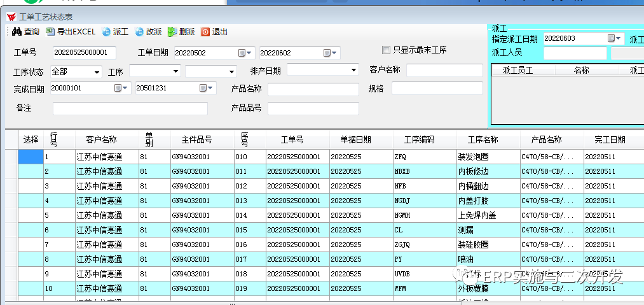Image resolution: width=644 pixels, height=305 pixels.
Task: Click the 改派 button label
Action: click(154, 32)
